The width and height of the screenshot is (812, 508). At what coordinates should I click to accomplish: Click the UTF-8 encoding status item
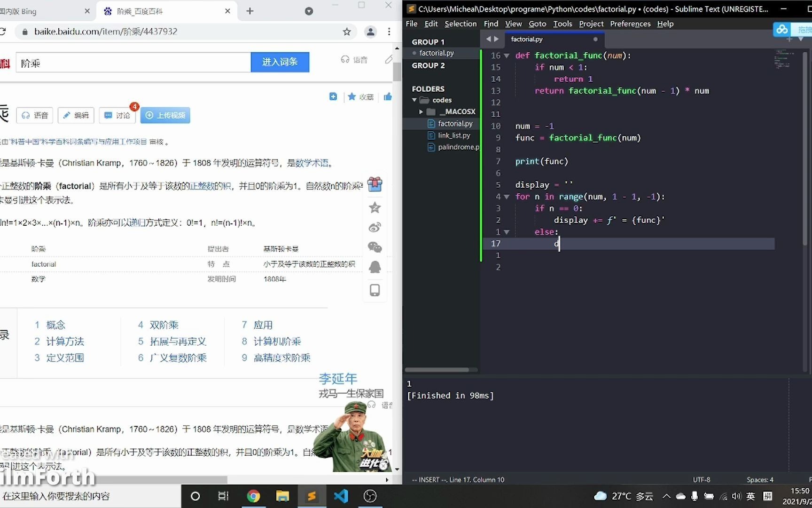pyautogui.click(x=701, y=480)
